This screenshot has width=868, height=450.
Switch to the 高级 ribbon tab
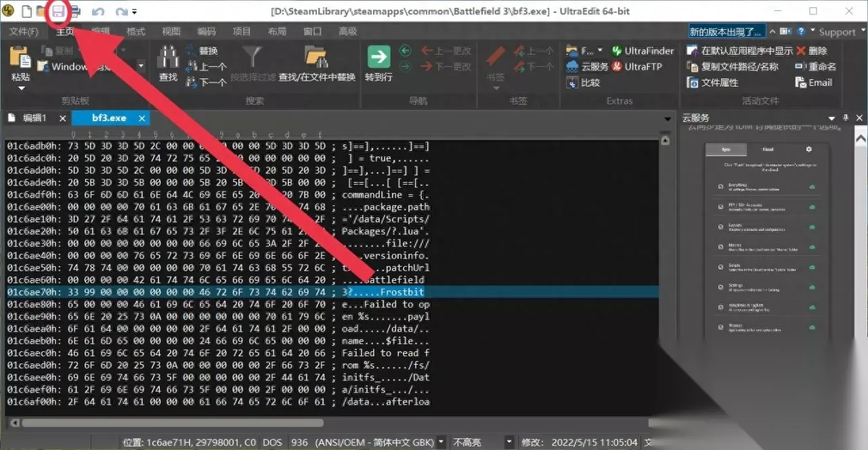click(x=348, y=31)
